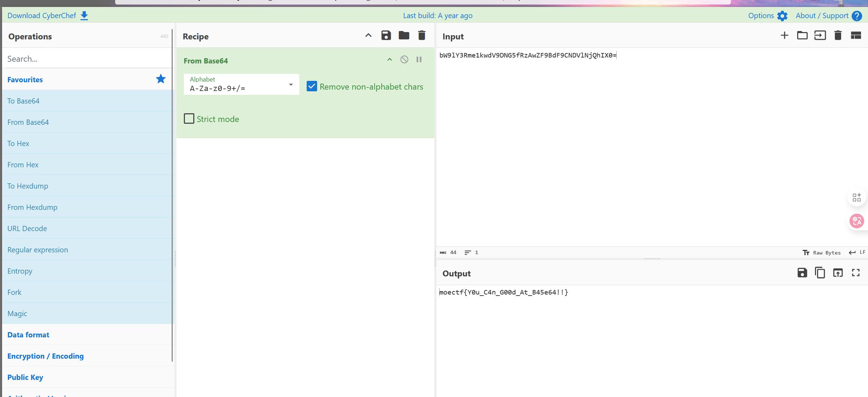Screen dimensions: 868x397
Task: Clear the recipe using trash icon
Action: [421, 36]
